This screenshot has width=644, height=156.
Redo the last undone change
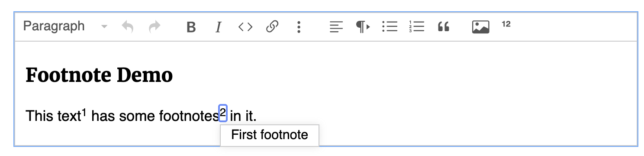(x=154, y=27)
